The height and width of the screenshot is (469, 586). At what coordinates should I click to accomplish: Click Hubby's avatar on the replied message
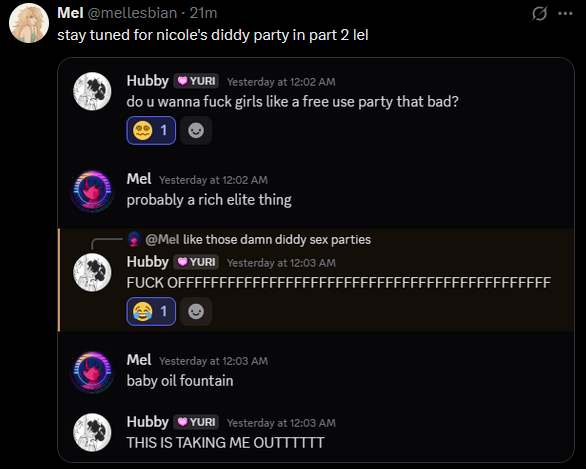coord(92,272)
